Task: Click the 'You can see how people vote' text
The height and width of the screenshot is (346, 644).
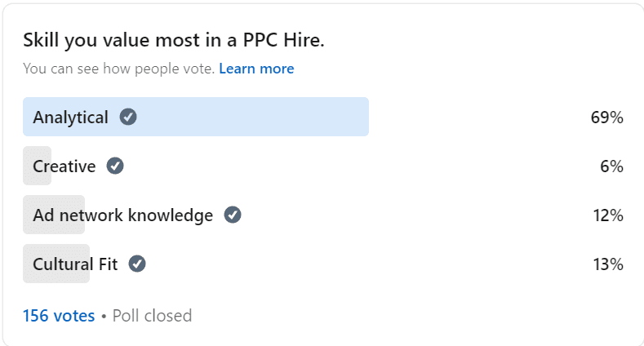Action: tap(118, 69)
